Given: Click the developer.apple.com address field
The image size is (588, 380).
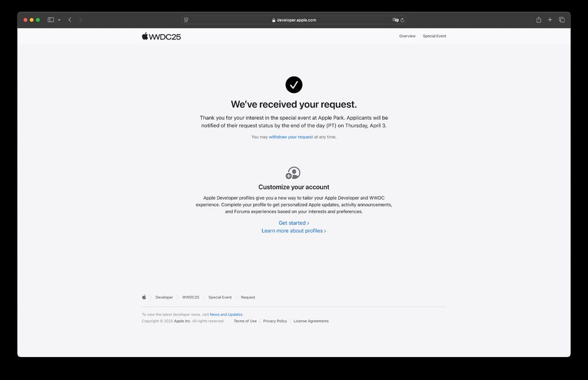Looking at the screenshot, I should [x=294, y=20].
